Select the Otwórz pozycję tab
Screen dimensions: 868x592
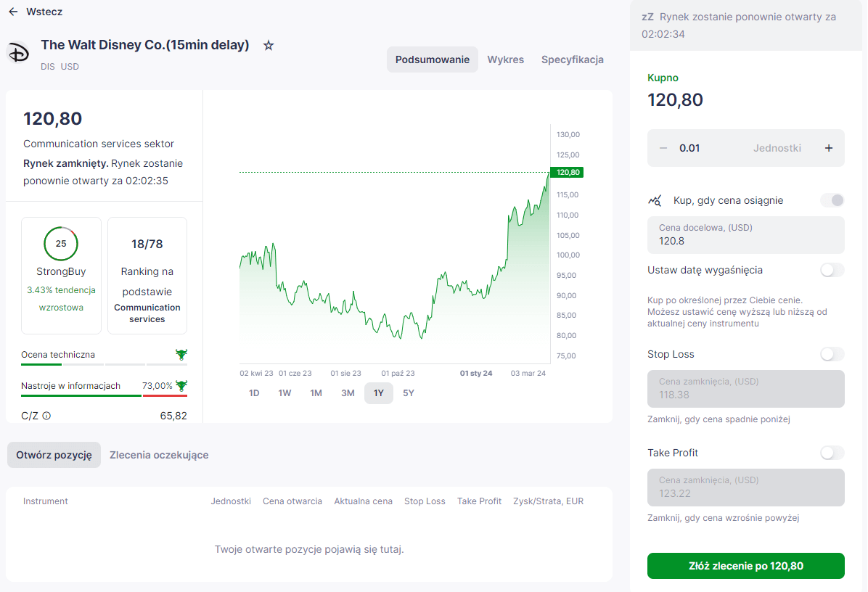point(54,455)
